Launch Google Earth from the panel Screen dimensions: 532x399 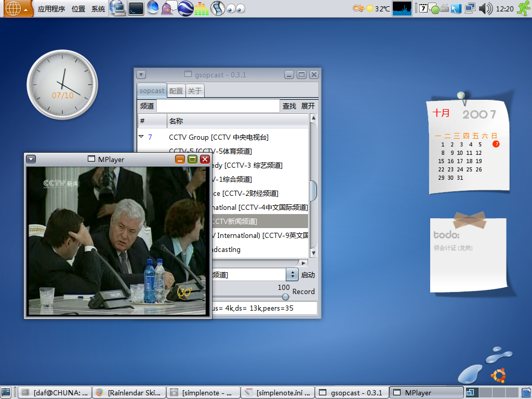185,8
